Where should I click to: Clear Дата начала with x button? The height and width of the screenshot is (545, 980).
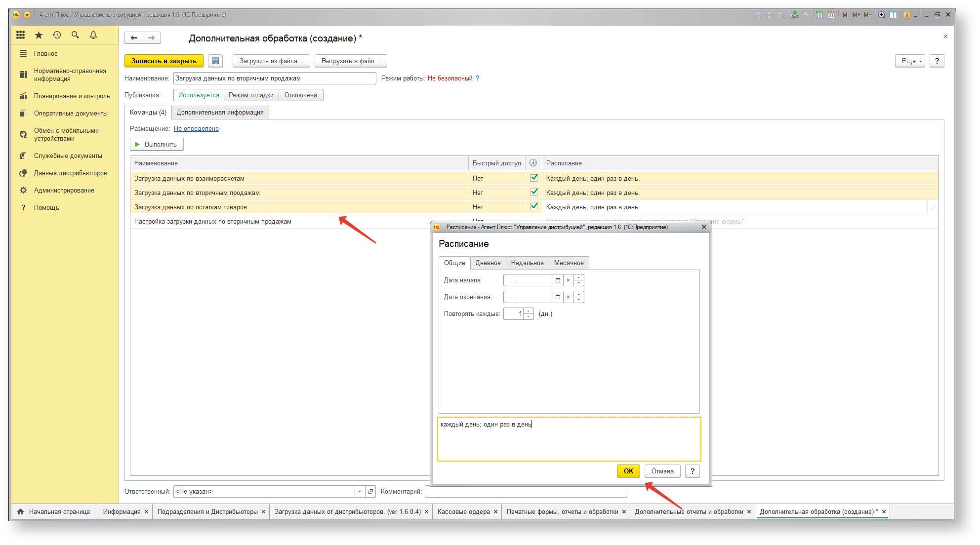(x=568, y=280)
